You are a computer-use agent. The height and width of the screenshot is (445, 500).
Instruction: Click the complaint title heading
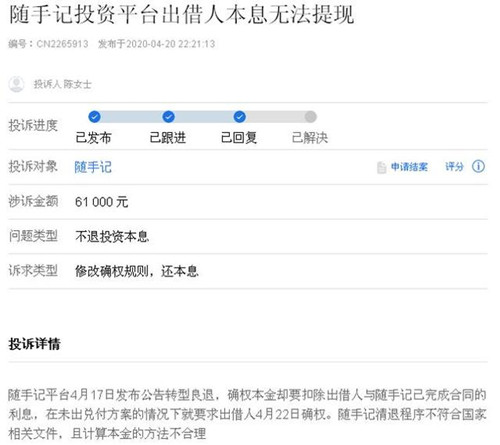click(x=182, y=15)
